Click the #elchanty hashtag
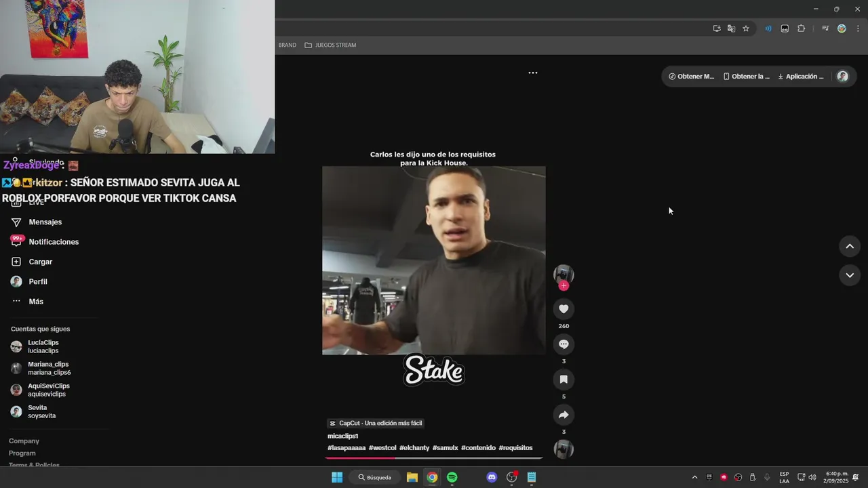Image resolution: width=868 pixels, height=488 pixels. (x=414, y=448)
